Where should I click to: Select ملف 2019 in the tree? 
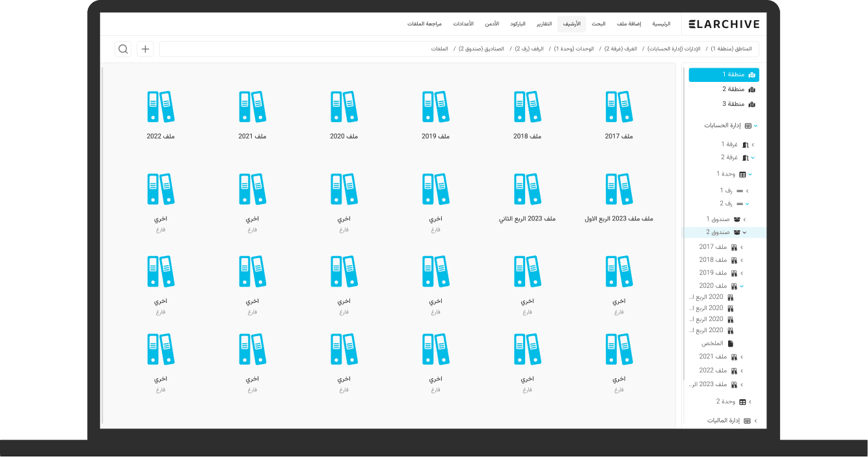pyautogui.click(x=712, y=273)
